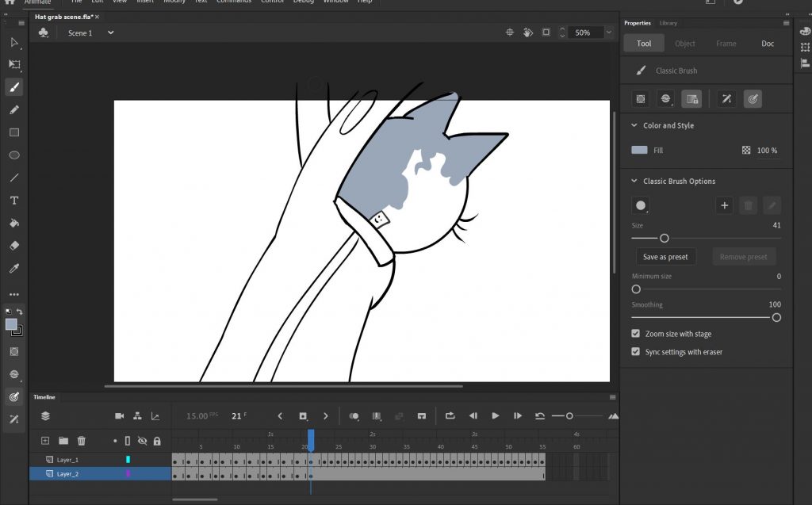The width and height of the screenshot is (812, 505).
Task: Uncheck Sync settings with eraser
Action: tap(636, 352)
